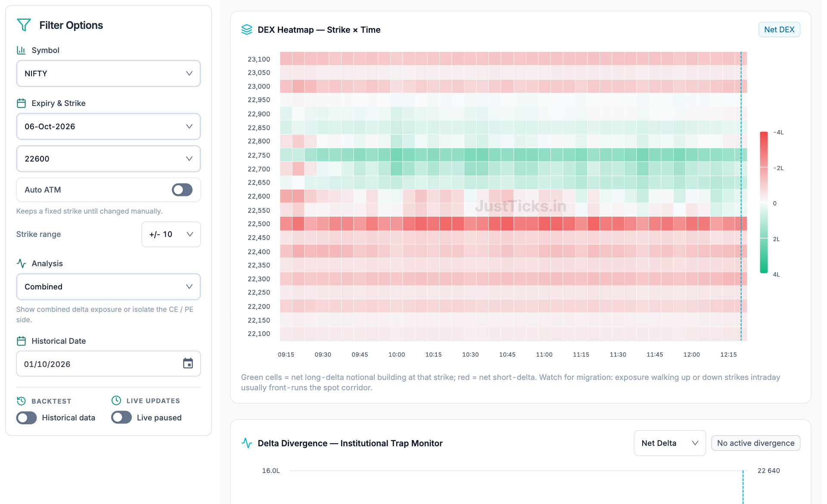The image size is (827, 504).
Task: Click the Filter Options funnel icon
Action: [x=24, y=25]
